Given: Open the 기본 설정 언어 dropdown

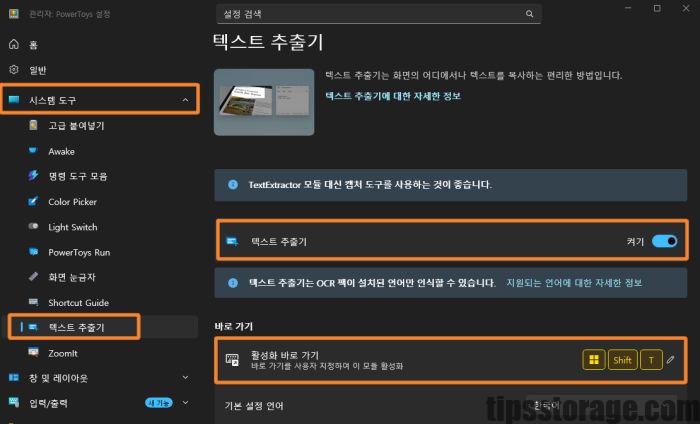Looking at the screenshot, I should 601,405.
